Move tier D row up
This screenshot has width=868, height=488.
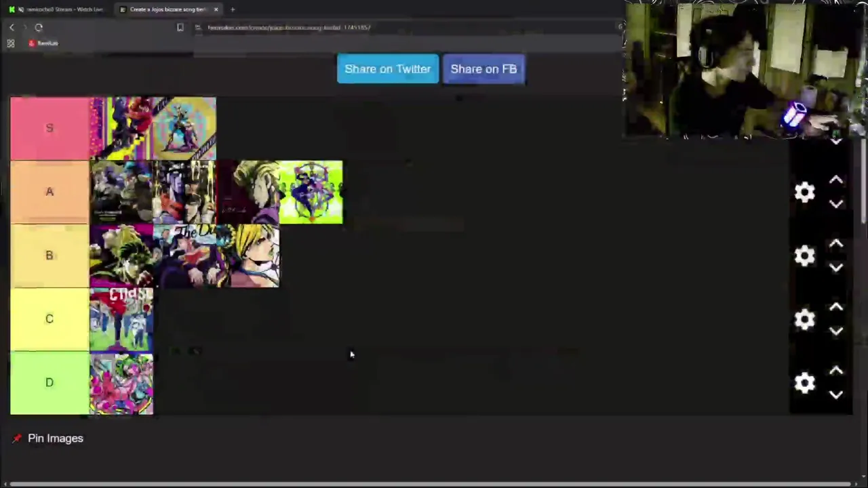click(835, 371)
